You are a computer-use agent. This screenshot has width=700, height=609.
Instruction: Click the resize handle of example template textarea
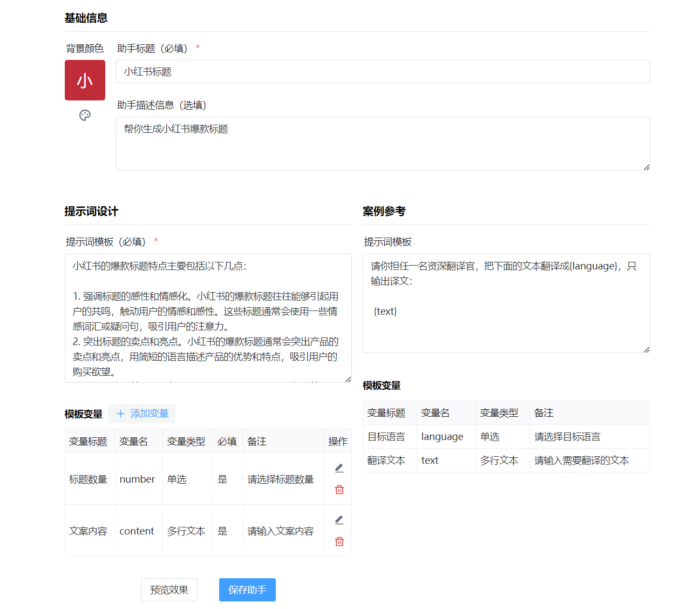pos(646,349)
